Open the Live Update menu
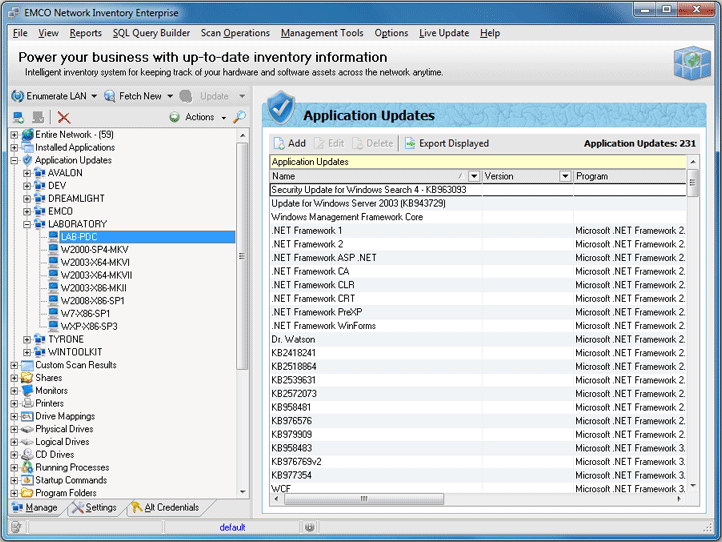722x542 pixels. click(444, 33)
